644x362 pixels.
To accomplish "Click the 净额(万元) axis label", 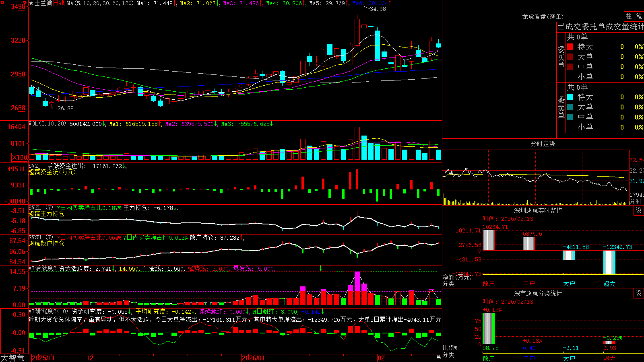I will (457, 277).
